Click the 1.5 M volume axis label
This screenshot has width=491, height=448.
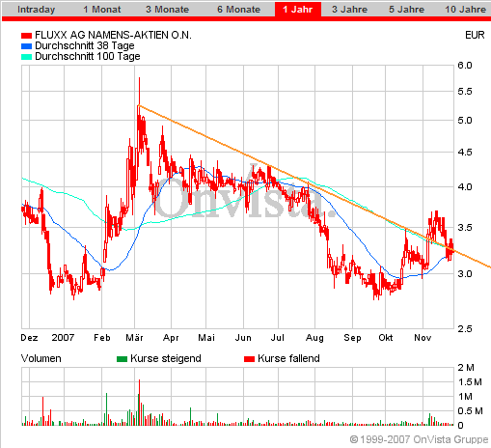pyautogui.click(x=470, y=382)
